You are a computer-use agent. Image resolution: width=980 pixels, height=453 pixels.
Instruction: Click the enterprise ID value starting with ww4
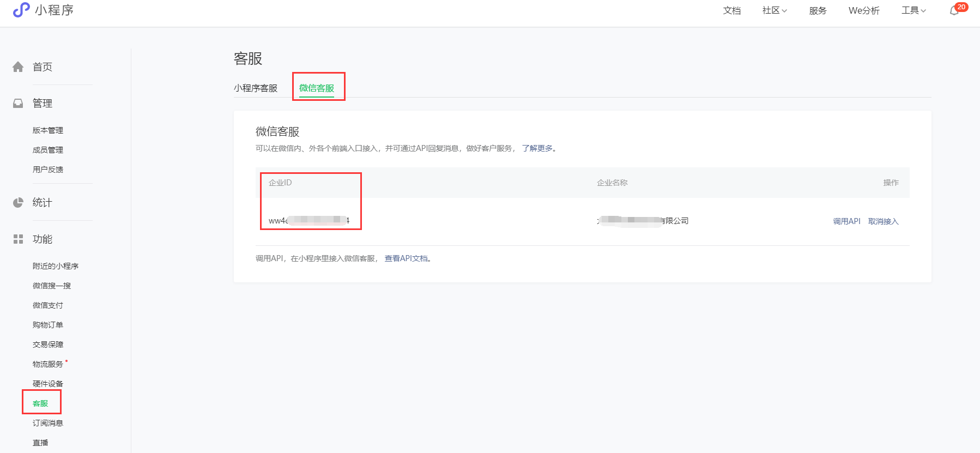[309, 221]
